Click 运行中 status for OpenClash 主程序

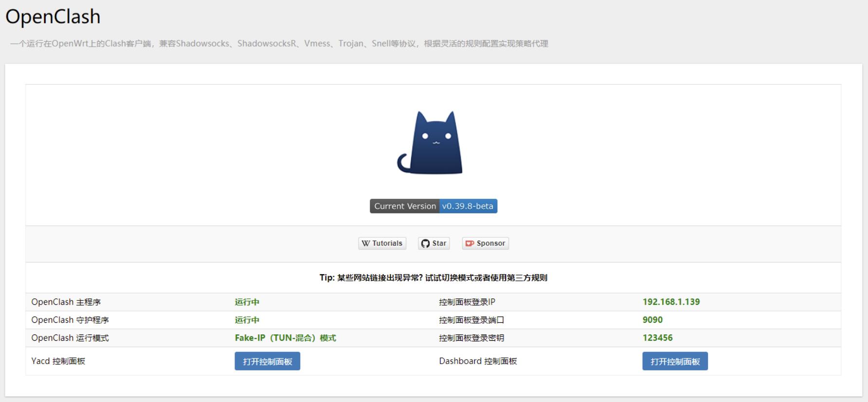point(247,302)
